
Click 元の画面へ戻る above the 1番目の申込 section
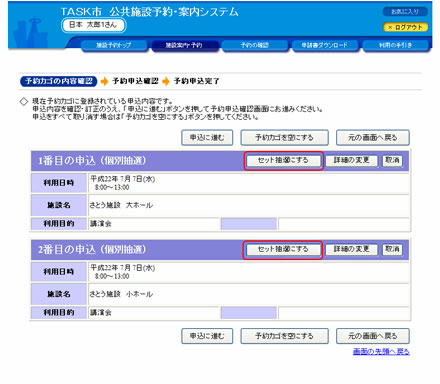click(373, 138)
